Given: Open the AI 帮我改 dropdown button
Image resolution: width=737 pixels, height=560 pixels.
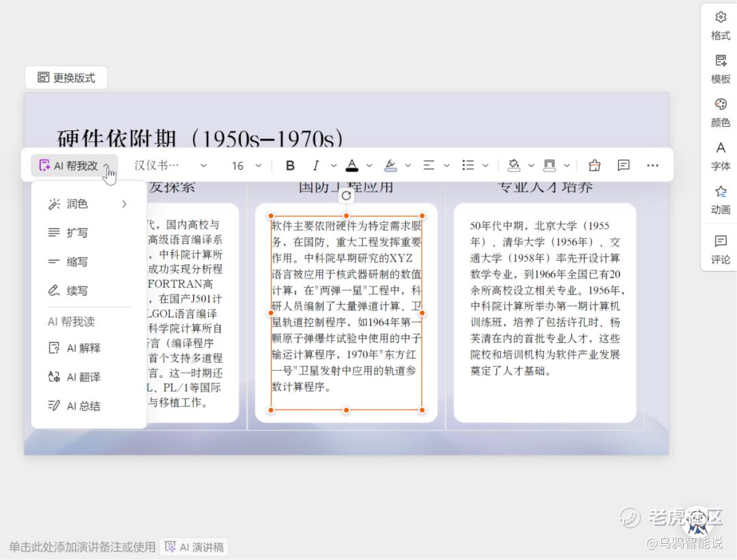Looking at the screenshot, I should click(74, 165).
